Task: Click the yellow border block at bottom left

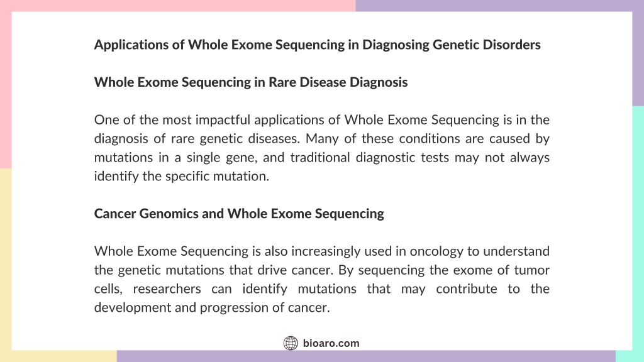Action: [x=6, y=265]
